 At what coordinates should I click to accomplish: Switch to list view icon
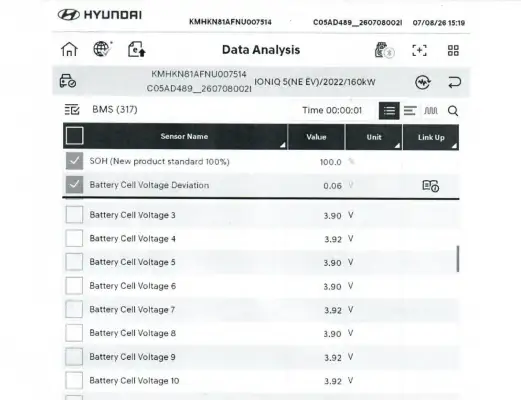pos(389,111)
